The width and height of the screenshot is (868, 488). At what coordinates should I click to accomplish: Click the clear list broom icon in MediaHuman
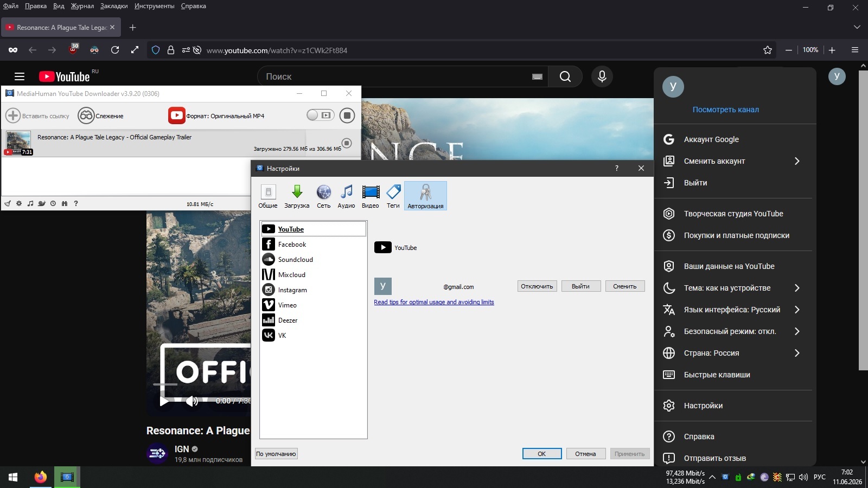pos(8,204)
